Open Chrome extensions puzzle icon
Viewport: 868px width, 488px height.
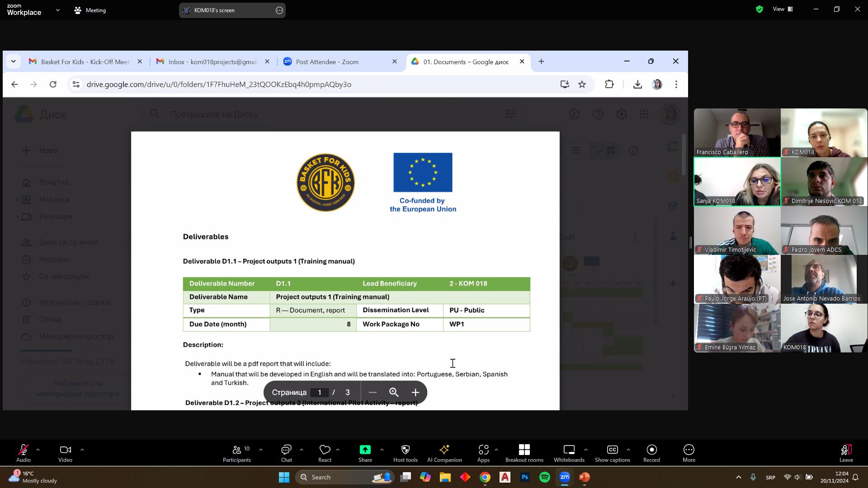(609, 84)
